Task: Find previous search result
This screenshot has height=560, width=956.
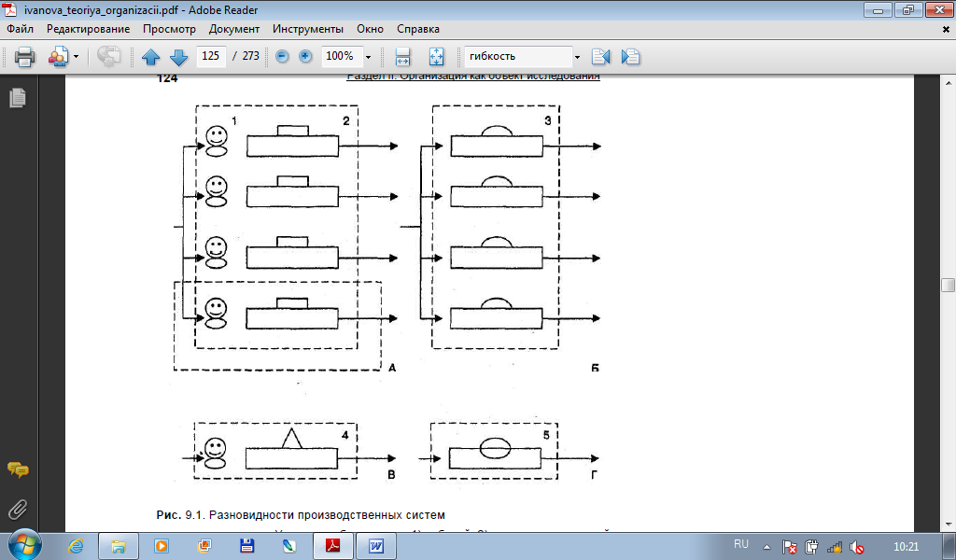Action: pos(601,57)
